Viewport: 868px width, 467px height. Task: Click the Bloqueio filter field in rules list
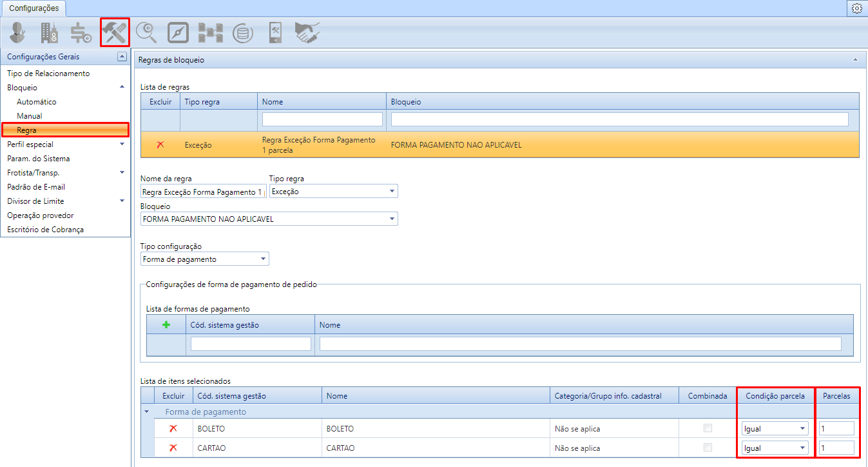coord(620,119)
